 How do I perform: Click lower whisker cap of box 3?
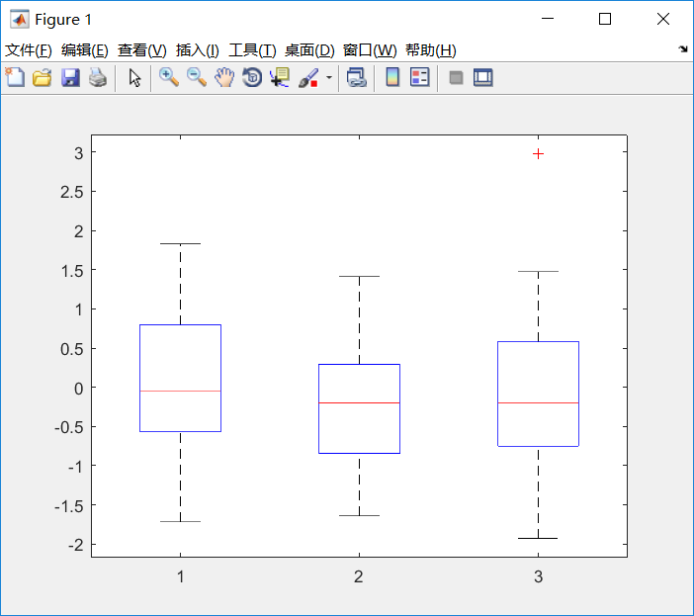pos(538,539)
